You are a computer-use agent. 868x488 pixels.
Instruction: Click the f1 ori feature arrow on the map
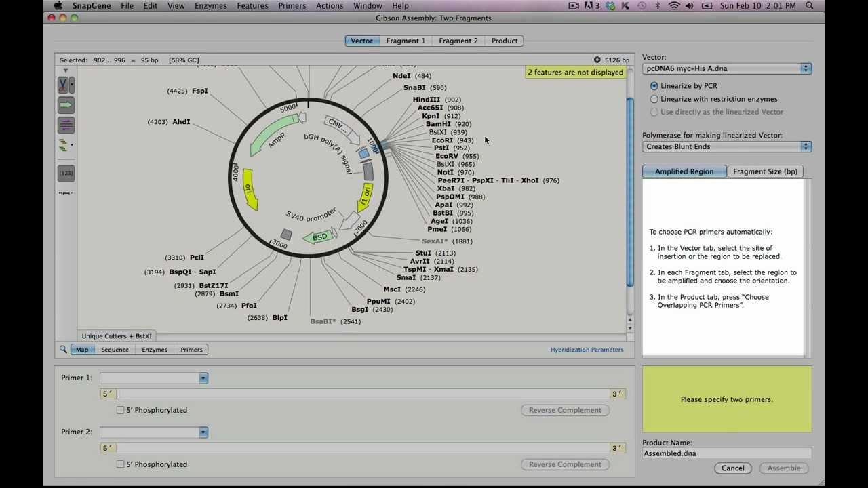[365, 197]
